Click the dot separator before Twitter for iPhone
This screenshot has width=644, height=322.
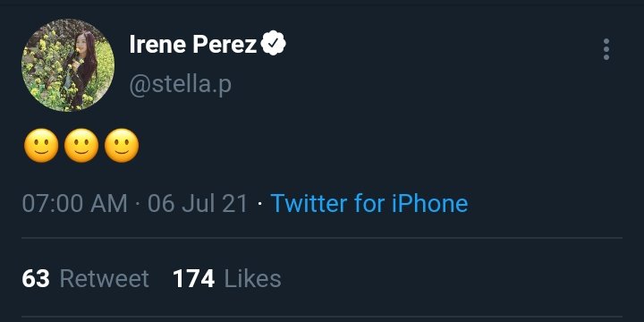(x=259, y=203)
